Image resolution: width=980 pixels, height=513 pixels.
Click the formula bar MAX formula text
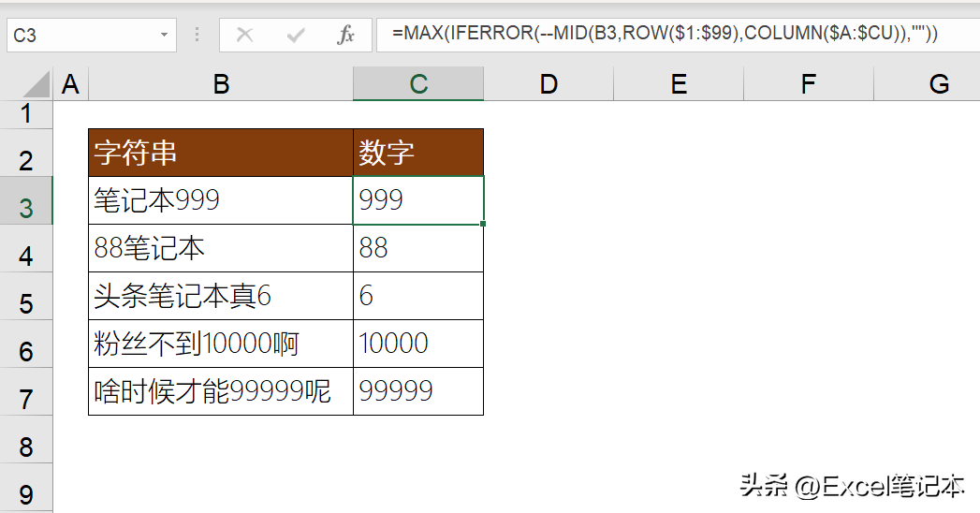(665, 33)
